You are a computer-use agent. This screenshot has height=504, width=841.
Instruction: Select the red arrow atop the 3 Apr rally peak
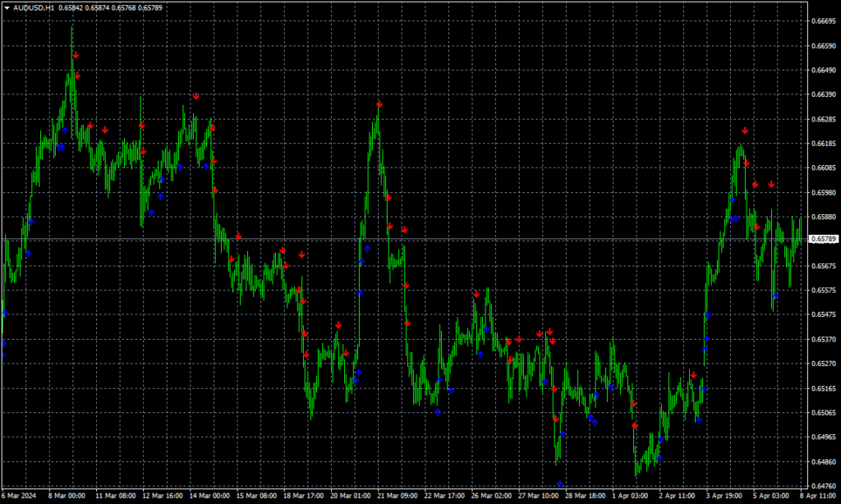[745, 131]
